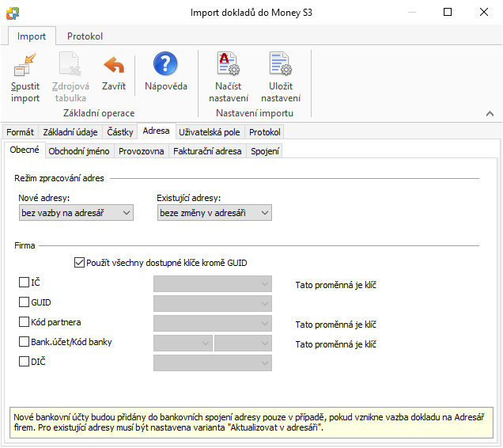Open the Obchodní jméno sub-tab
This screenshot has width=503, height=448.
[x=79, y=151]
